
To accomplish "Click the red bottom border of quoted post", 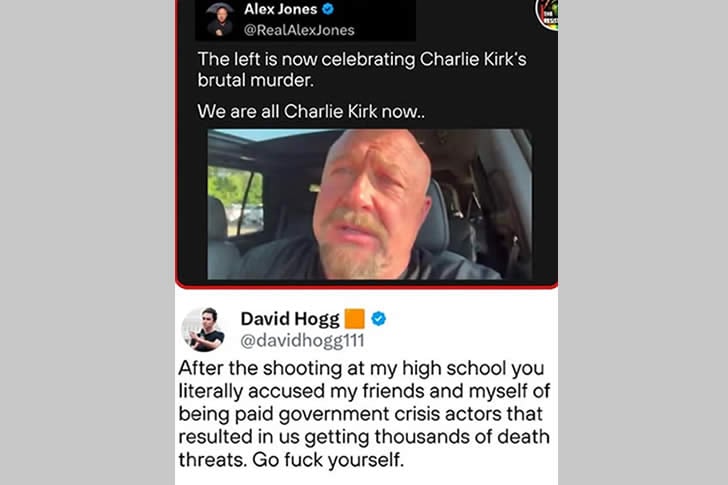I will point(367,286).
